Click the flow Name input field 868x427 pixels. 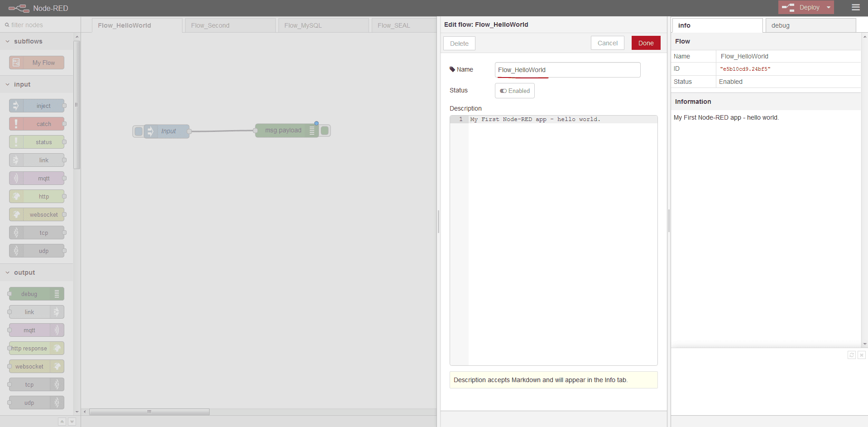click(x=567, y=70)
